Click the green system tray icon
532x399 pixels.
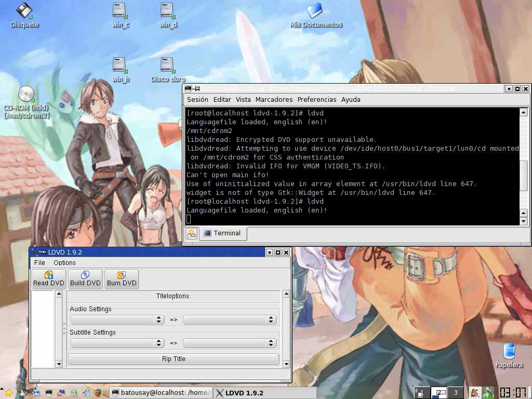click(x=488, y=393)
